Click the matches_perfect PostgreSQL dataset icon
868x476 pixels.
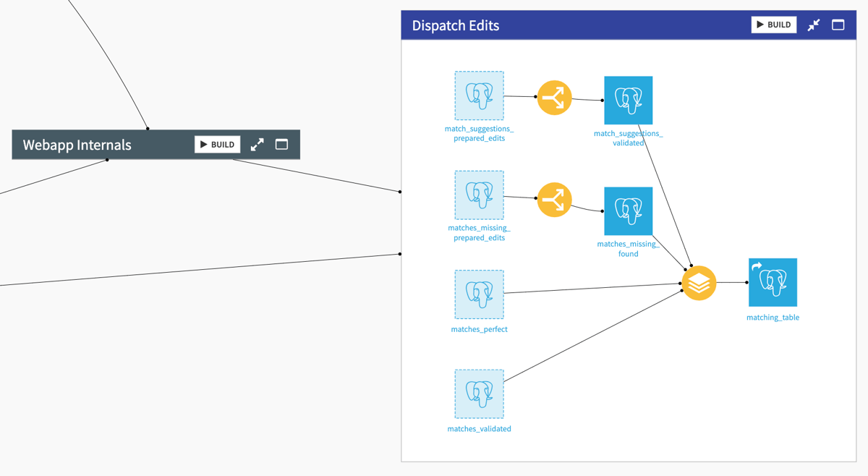tap(479, 294)
